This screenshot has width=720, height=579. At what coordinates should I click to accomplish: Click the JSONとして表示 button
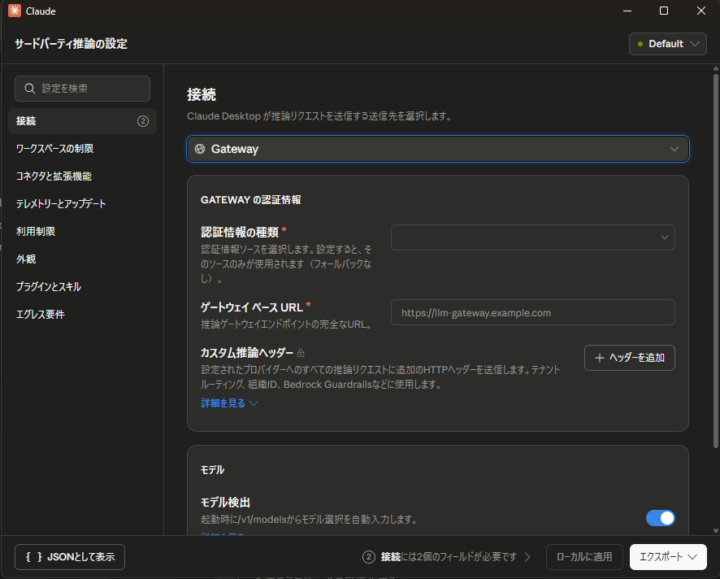70,557
